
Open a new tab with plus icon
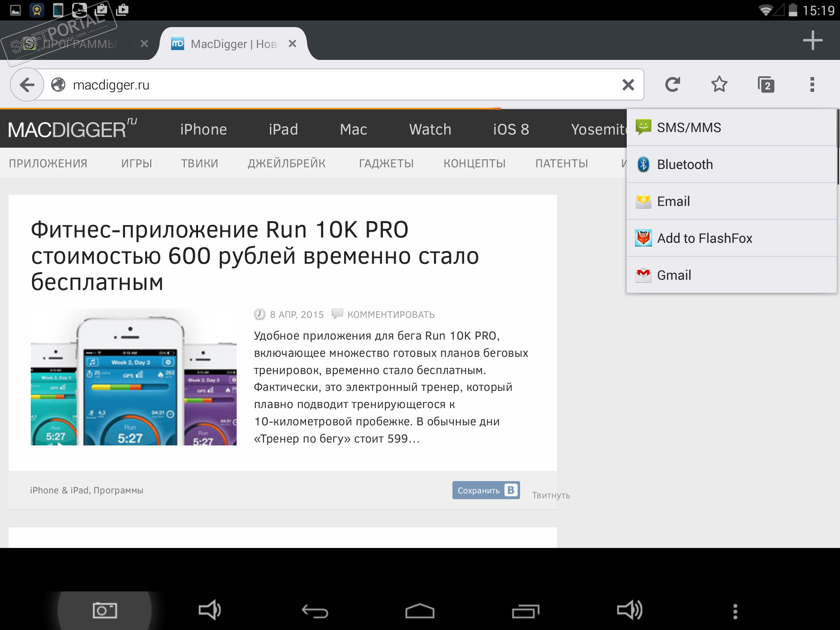pyautogui.click(x=813, y=40)
